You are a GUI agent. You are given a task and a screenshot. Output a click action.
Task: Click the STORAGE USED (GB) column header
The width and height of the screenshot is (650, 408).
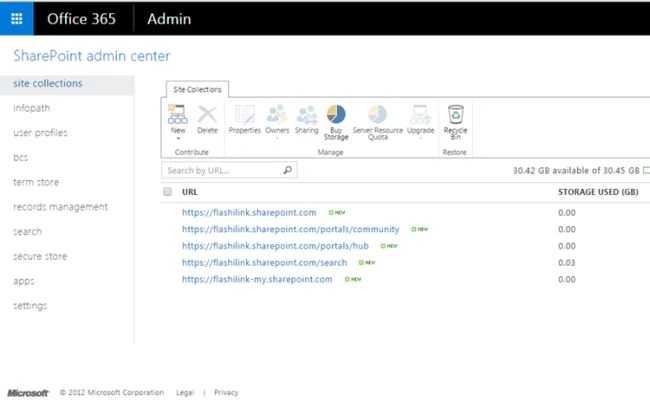(x=598, y=192)
